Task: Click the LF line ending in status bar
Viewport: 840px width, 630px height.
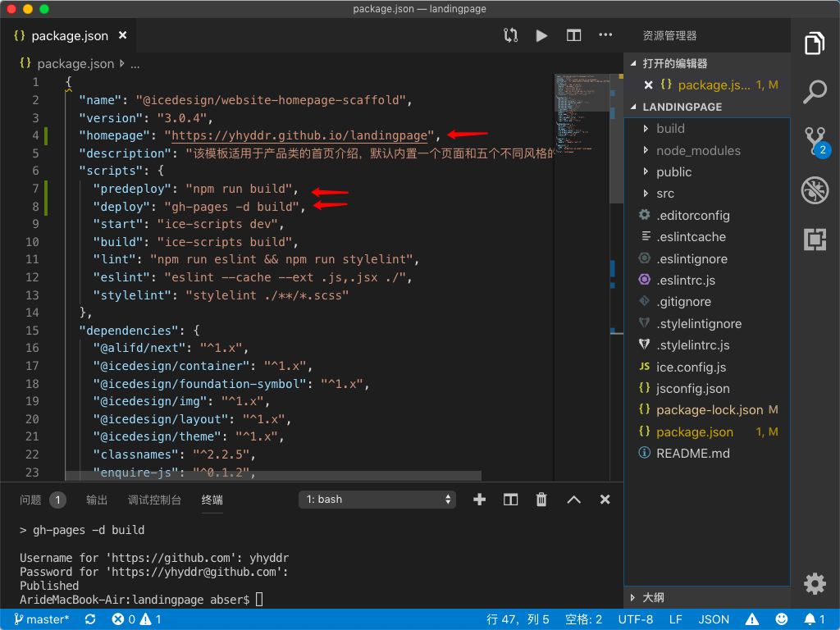Action: point(676,620)
